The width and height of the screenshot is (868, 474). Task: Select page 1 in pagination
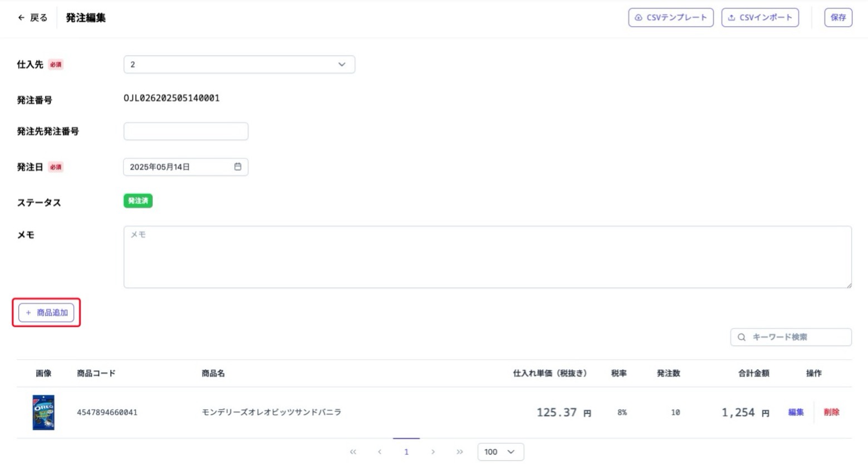click(x=406, y=452)
